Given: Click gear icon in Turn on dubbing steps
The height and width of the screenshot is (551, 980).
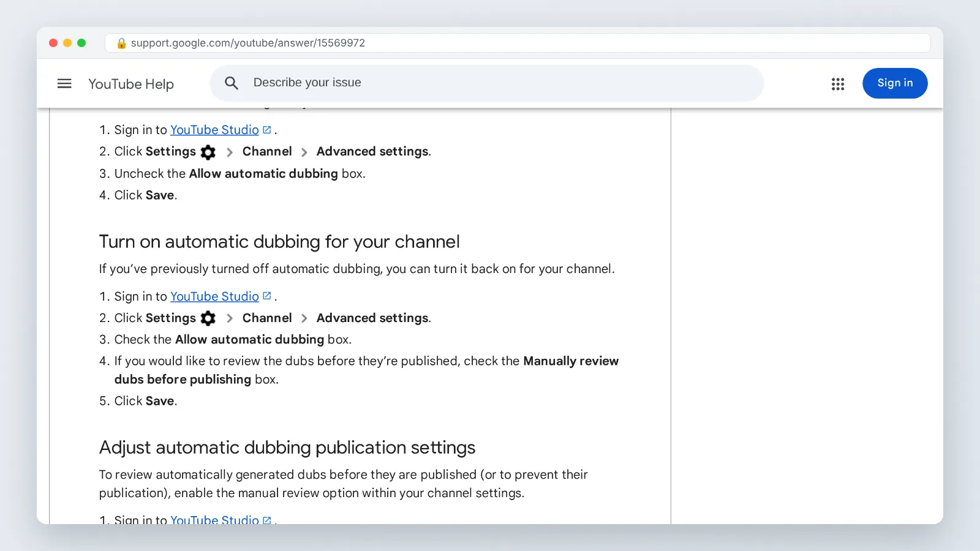Looking at the screenshot, I should click(x=208, y=318).
